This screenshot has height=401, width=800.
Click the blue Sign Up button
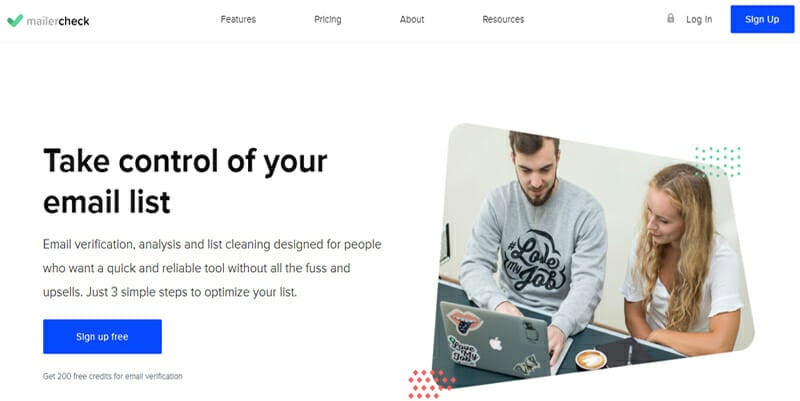coord(762,19)
